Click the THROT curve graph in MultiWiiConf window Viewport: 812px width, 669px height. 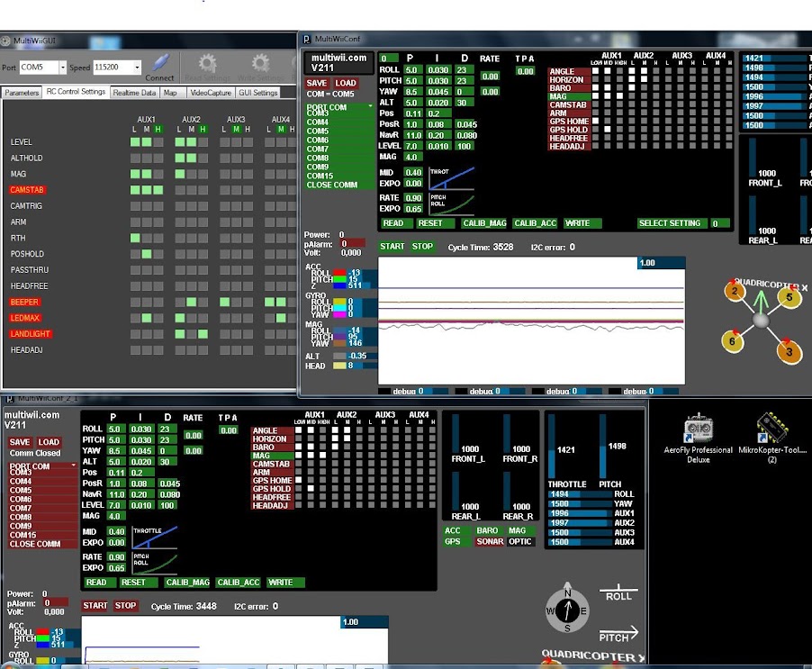[x=452, y=177]
